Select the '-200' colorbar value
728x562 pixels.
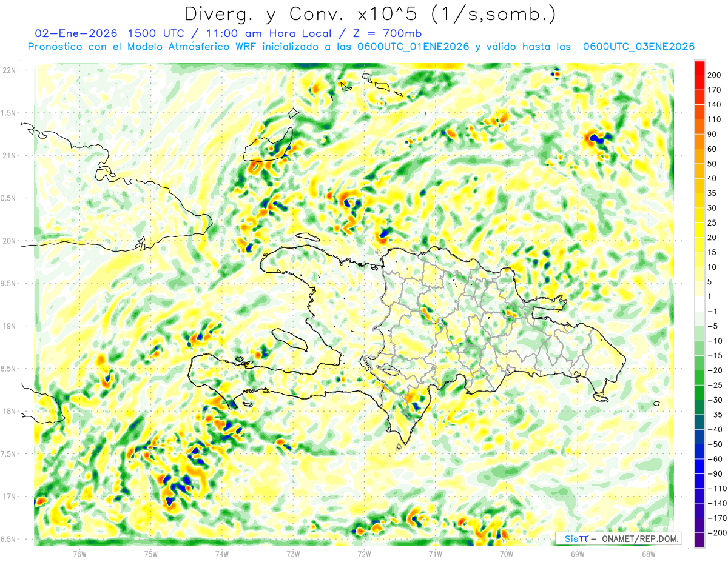(718, 533)
